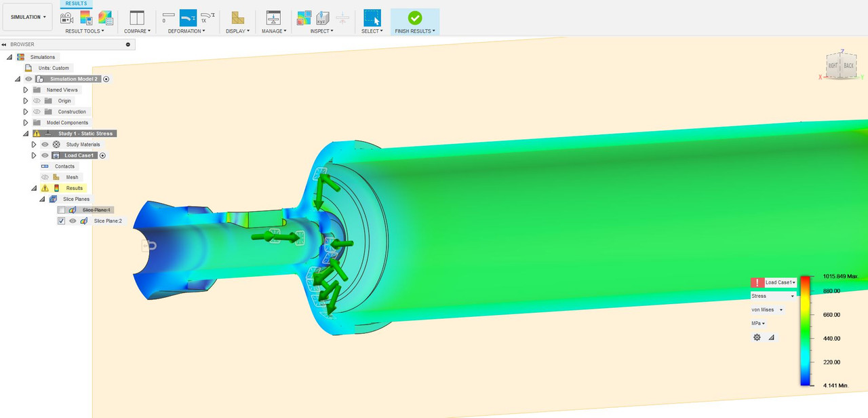Collapse the Browser panel with double arrows

click(4, 44)
